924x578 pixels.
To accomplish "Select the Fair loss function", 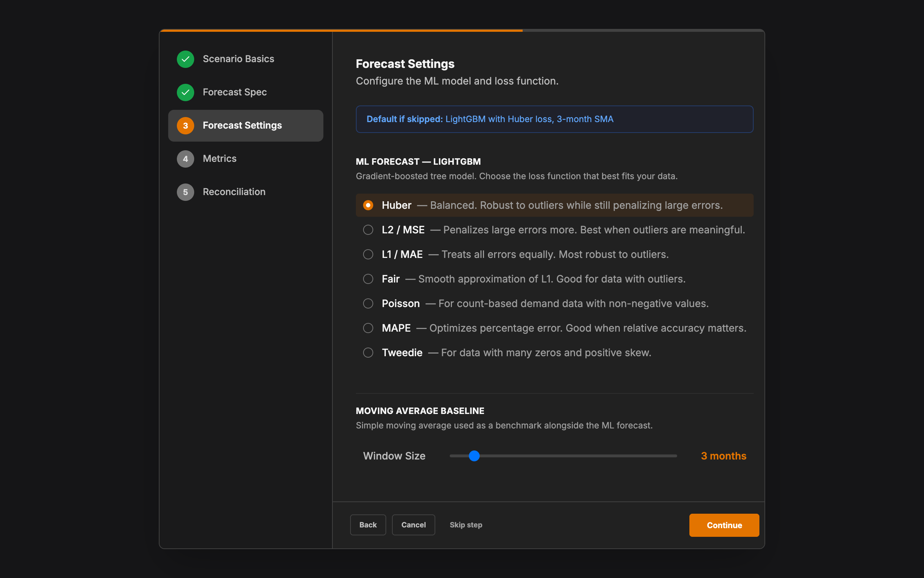I will click(x=554, y=279).
